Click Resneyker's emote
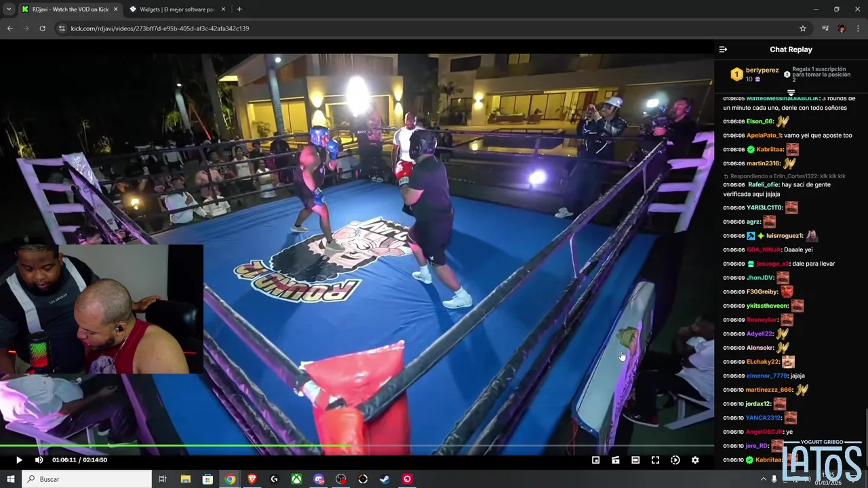Viewport: 868px width, 488px height. tap(787, 320)
